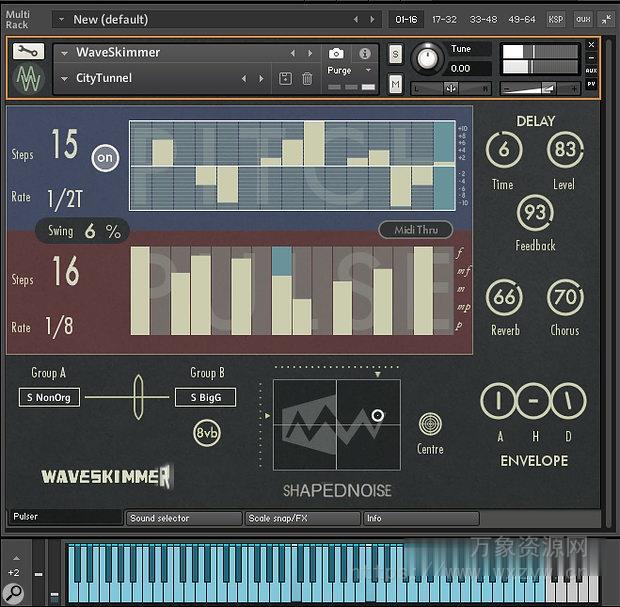Select rack page 49-64
This screenshot has height=607, width=620.
[522, 19]
